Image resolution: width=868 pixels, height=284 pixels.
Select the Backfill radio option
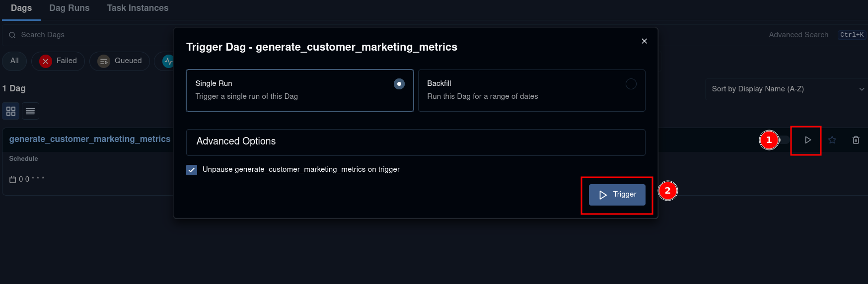[x=631, y=84]
